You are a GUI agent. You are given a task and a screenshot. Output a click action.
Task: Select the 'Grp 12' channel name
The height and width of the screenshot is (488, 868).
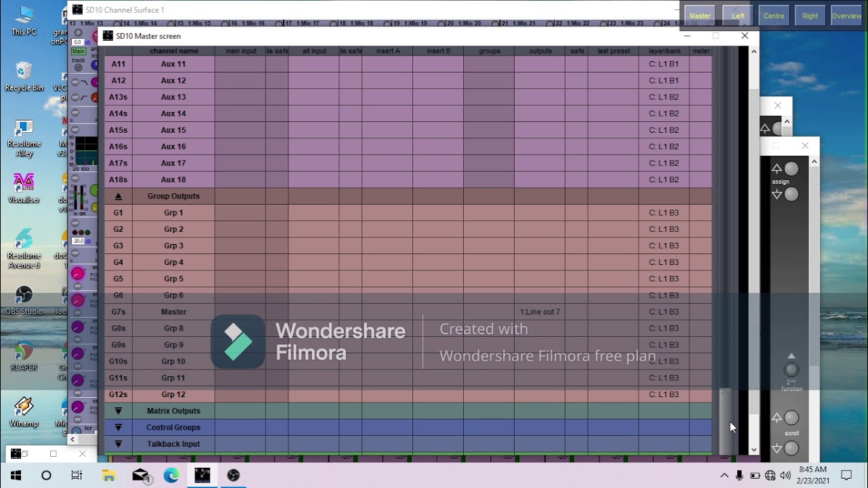click(174, 394)
